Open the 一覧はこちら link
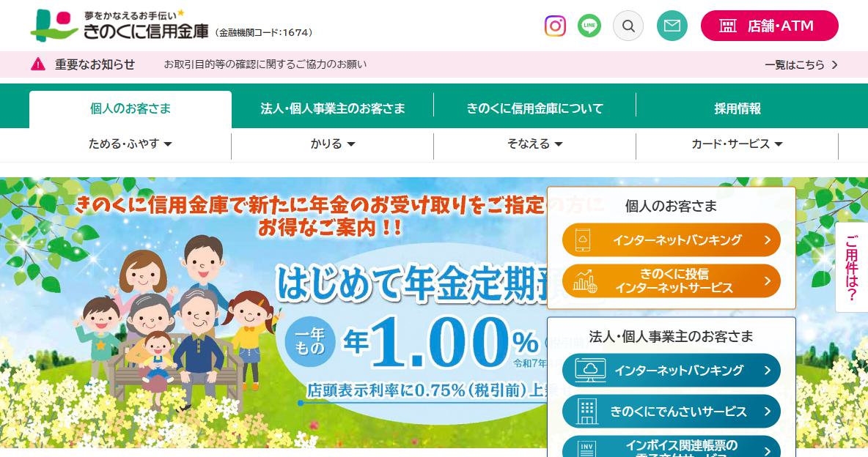The height and width of the screenshot is (457, 868). point(801,64)
